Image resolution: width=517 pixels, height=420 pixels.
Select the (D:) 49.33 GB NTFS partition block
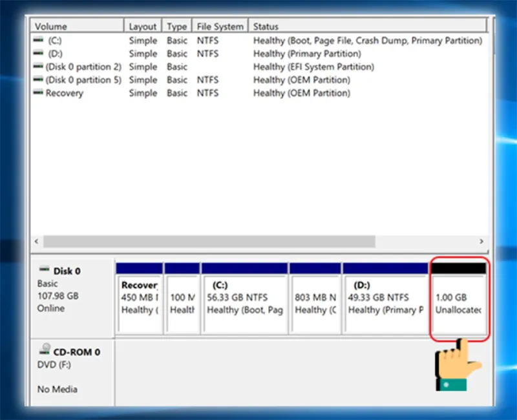point(385,298)
